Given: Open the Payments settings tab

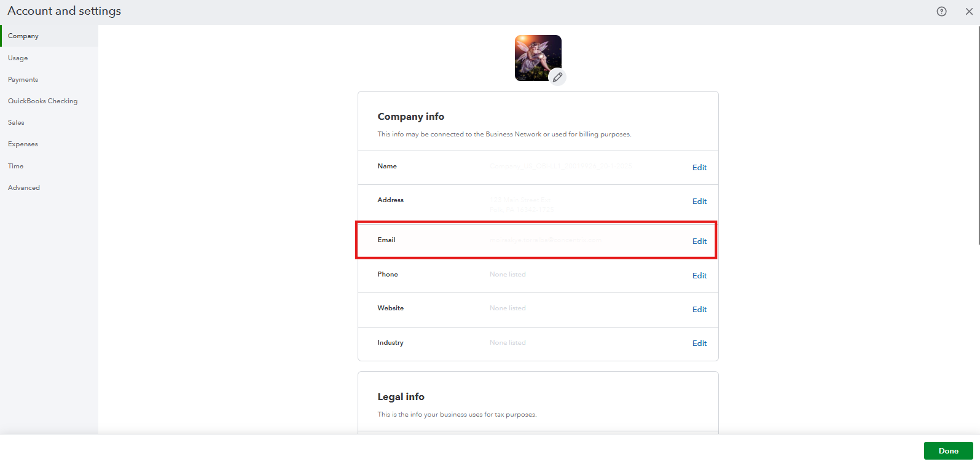Looking at the screenshot, I should [23, 80].
